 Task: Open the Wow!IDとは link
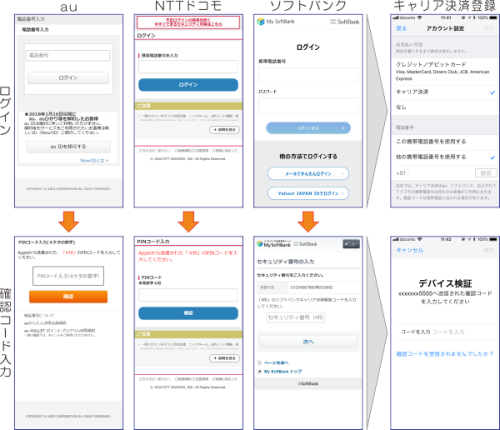[x=94, y=160]
